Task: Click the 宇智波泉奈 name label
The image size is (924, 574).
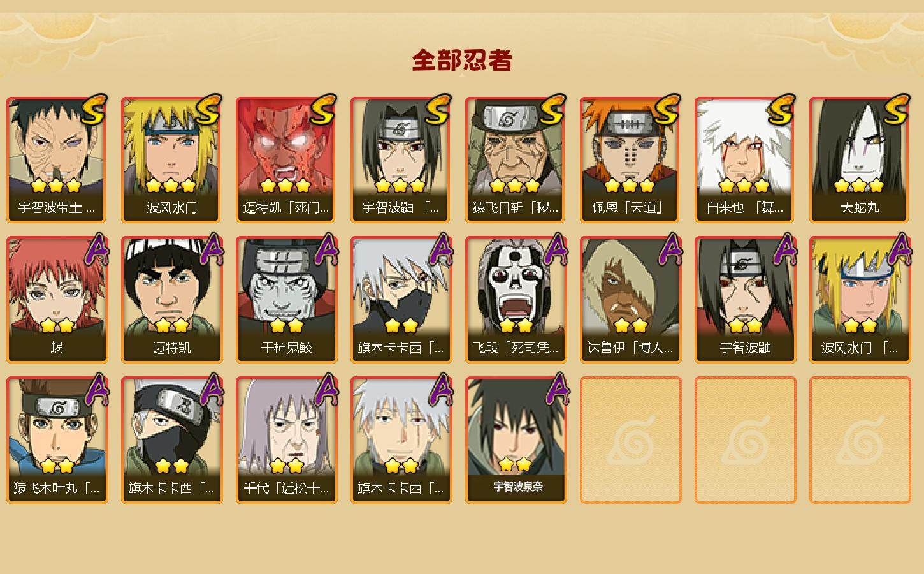Action: pos(518,487)
